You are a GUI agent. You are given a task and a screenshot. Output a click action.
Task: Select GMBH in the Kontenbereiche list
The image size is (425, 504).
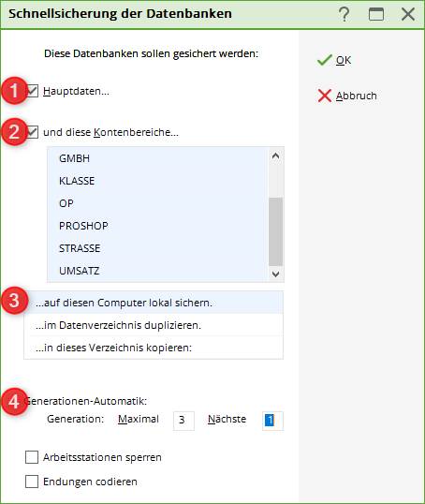[x=157, y=158]
